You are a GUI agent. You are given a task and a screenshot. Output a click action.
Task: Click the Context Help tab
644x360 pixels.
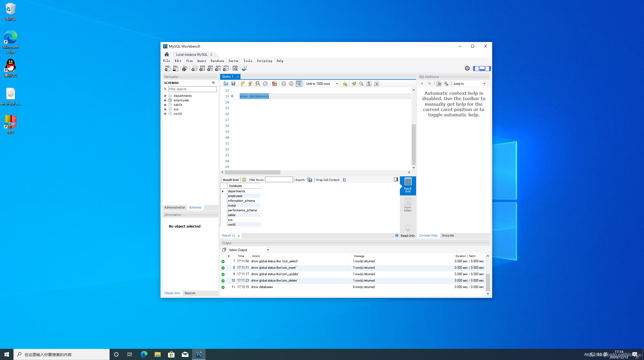(428, 235)
